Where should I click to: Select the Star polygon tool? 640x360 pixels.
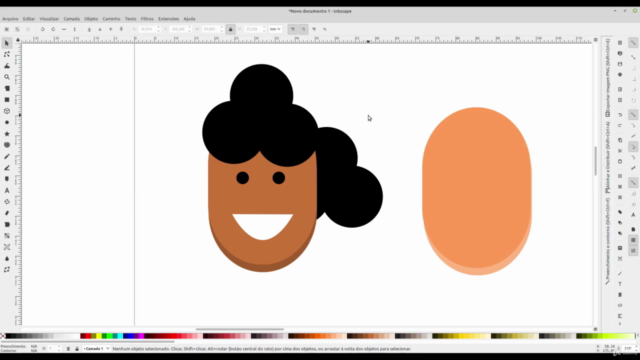(7, 133)
